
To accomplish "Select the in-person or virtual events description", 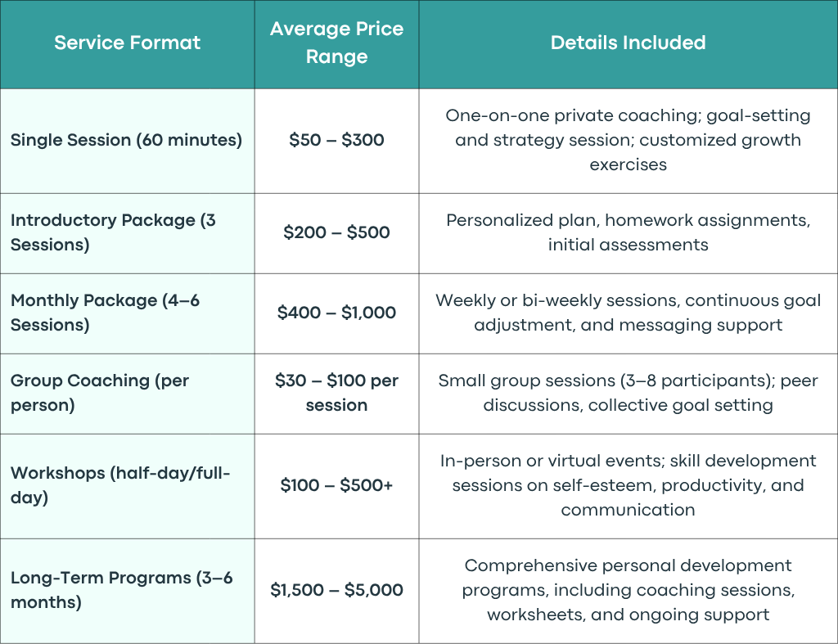I will 628,485.
